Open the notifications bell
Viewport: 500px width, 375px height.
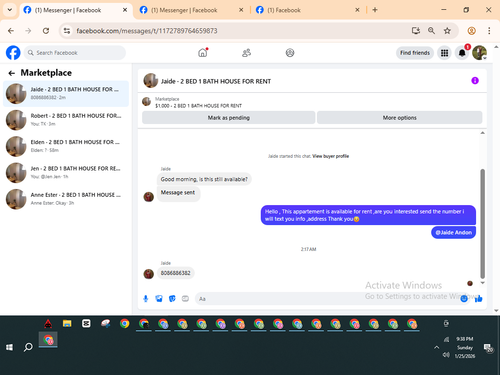click(x=462, y=53)
